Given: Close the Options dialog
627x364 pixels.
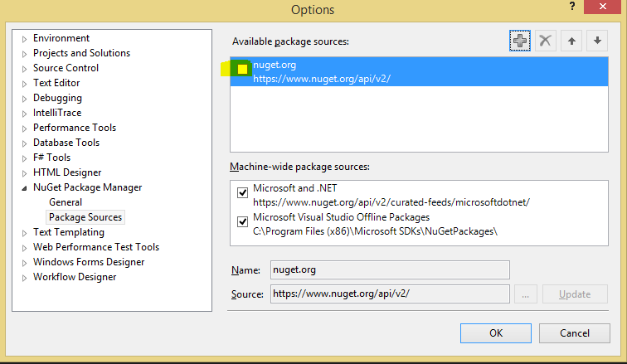Looking at the screenshot, I should (603, 7).
